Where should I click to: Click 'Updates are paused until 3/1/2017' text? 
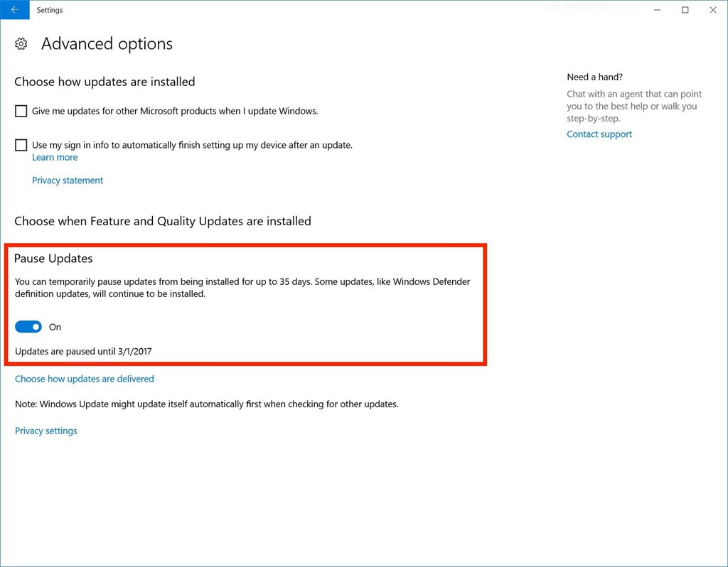(x=84, y=351)
